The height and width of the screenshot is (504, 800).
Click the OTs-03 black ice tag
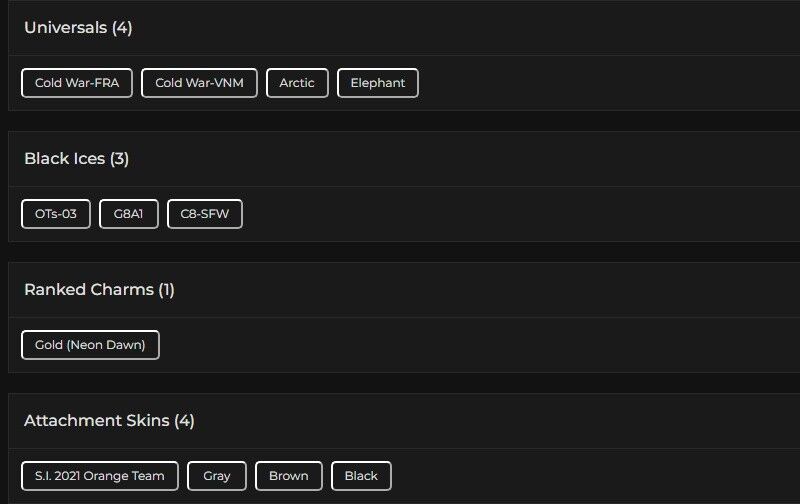pos(56,214)
